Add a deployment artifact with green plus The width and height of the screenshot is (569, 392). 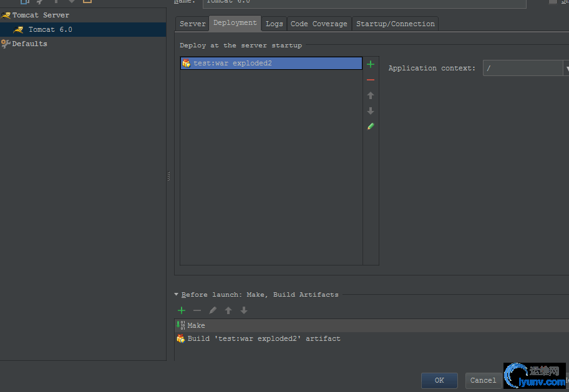[371, 65]
